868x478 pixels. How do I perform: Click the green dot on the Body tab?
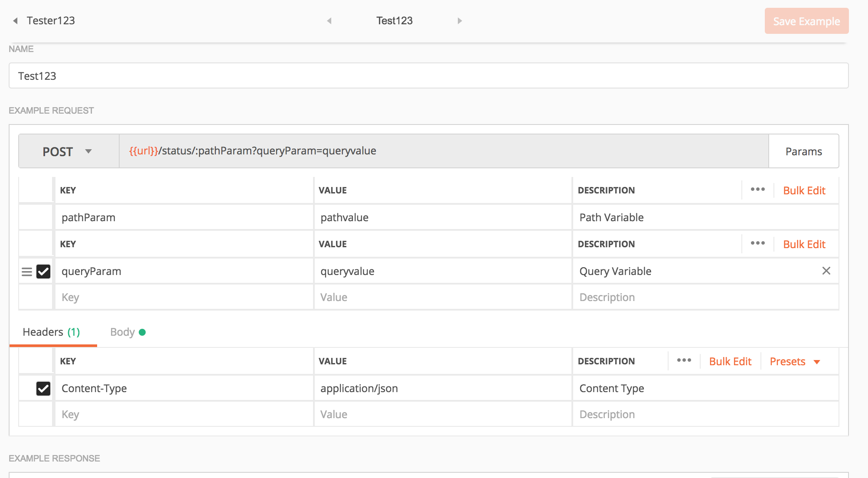142,332
